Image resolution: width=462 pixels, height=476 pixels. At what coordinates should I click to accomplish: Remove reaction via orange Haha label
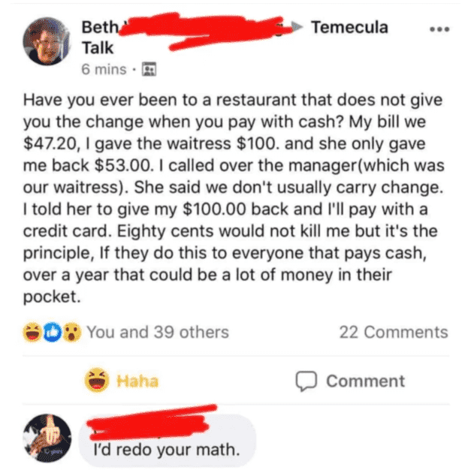[x=137, y=381]
